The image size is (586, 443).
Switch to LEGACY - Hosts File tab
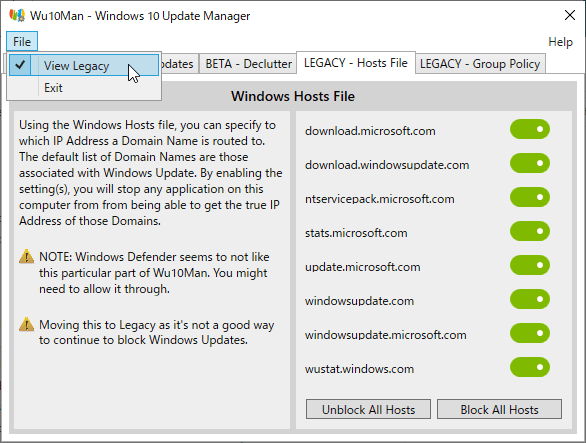[355, 63]
